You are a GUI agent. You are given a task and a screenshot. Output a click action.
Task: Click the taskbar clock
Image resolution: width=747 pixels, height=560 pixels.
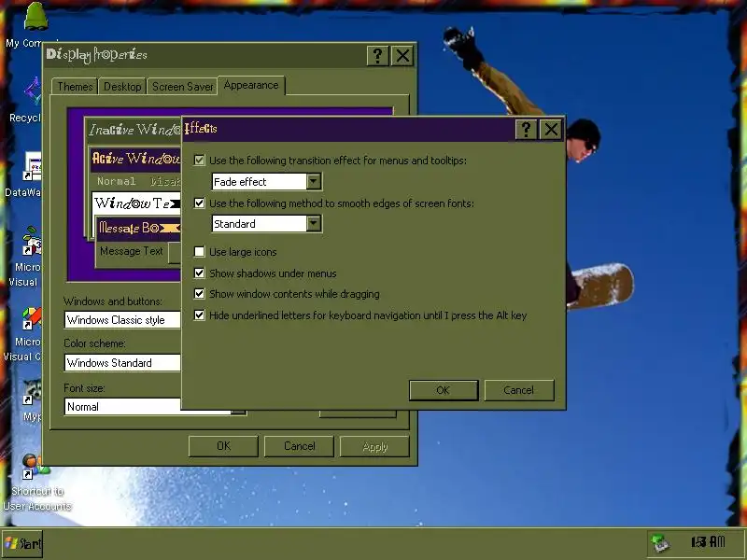point(708,542)
